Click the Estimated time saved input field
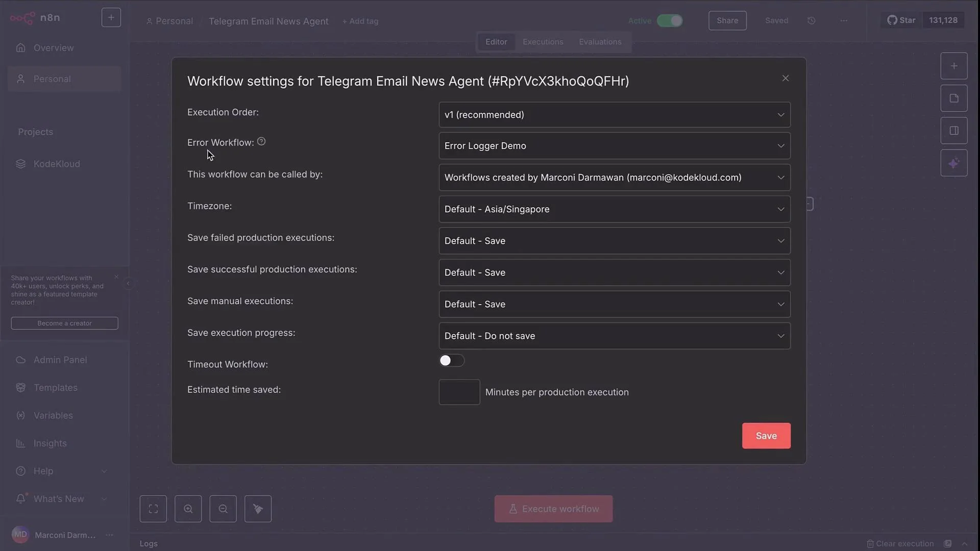This screenshot has width=980, height=551. pyautogui.click(x=459, y=392)
